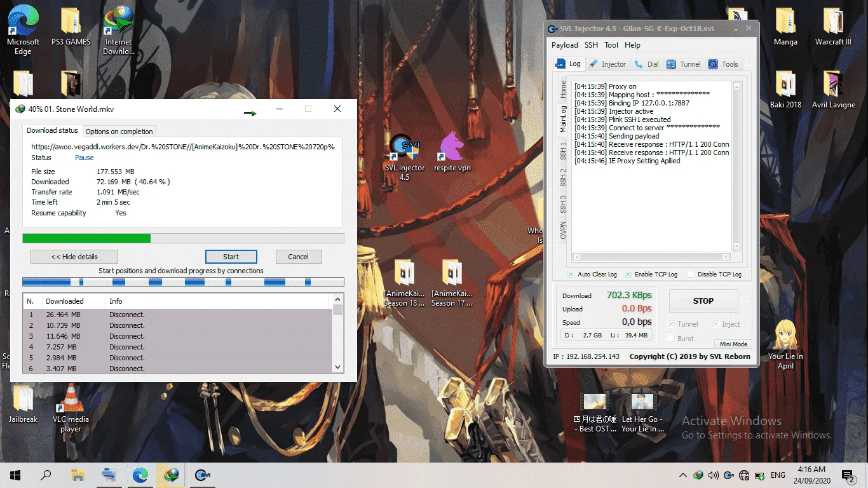868x488 pixels.
Task: Open the network icon in system tray
Action: 744,475
